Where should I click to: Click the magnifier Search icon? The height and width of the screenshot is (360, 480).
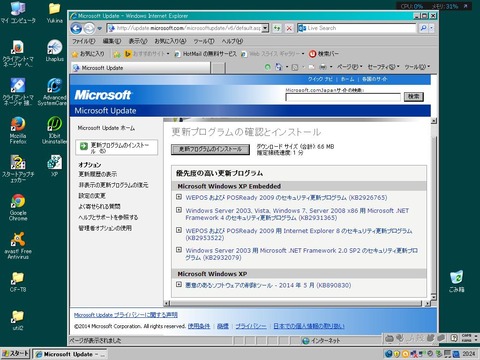[423, 28]
